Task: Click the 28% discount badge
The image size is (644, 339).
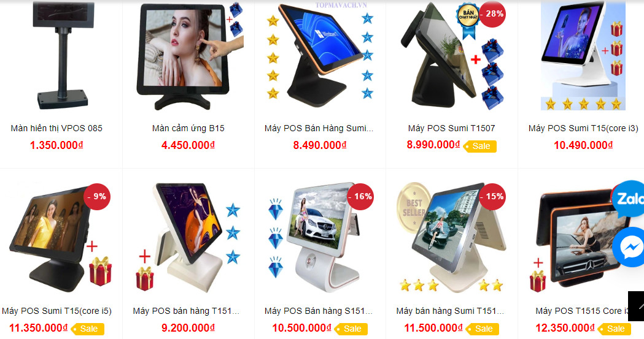Action: click(492, 14)
